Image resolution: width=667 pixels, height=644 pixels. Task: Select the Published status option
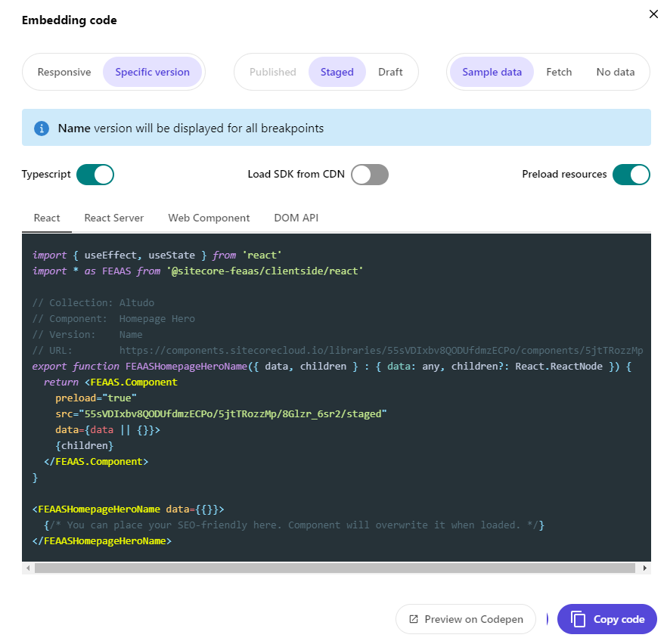click(x=273, y=72)
